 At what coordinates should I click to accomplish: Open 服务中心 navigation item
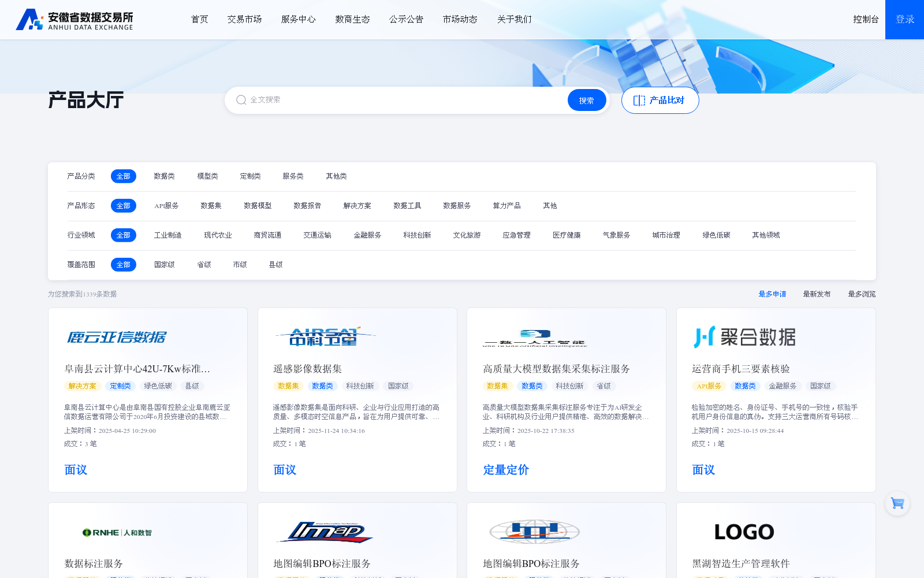tap(298, 20)
